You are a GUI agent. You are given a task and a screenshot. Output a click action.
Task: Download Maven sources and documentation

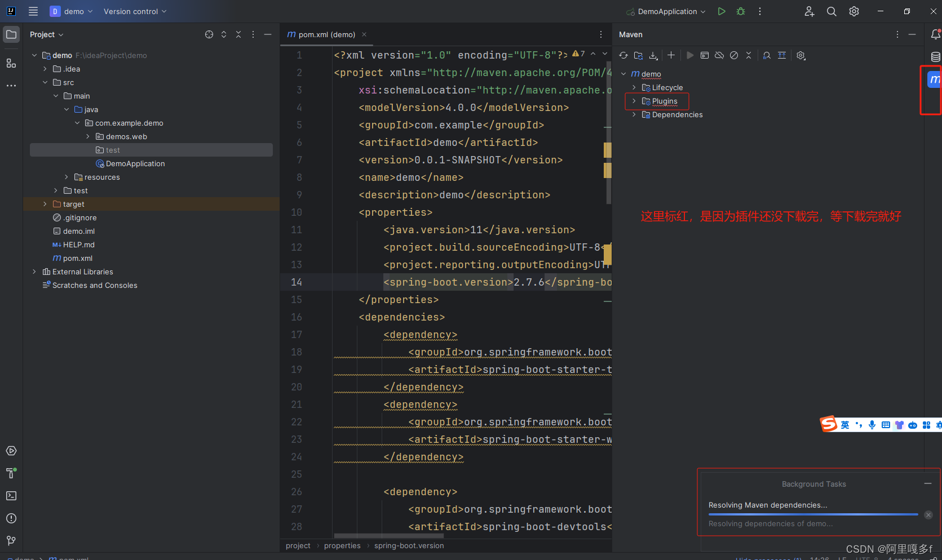653,55
